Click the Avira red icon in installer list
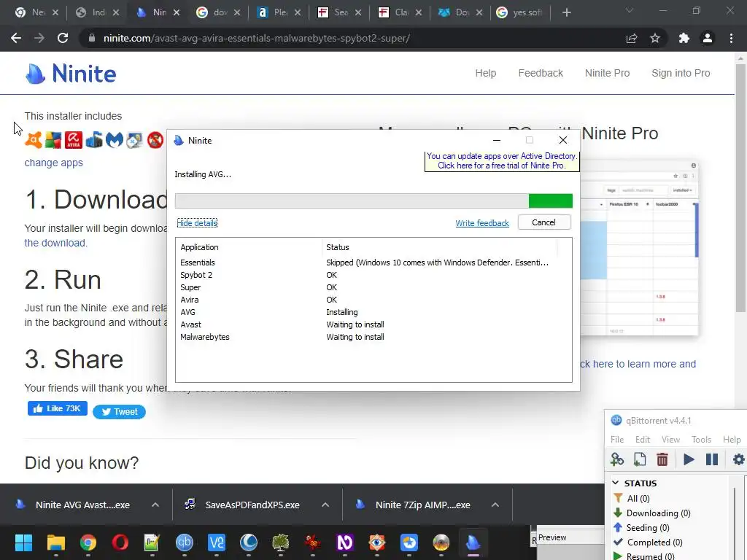The image size is (747, 560). 74,140
